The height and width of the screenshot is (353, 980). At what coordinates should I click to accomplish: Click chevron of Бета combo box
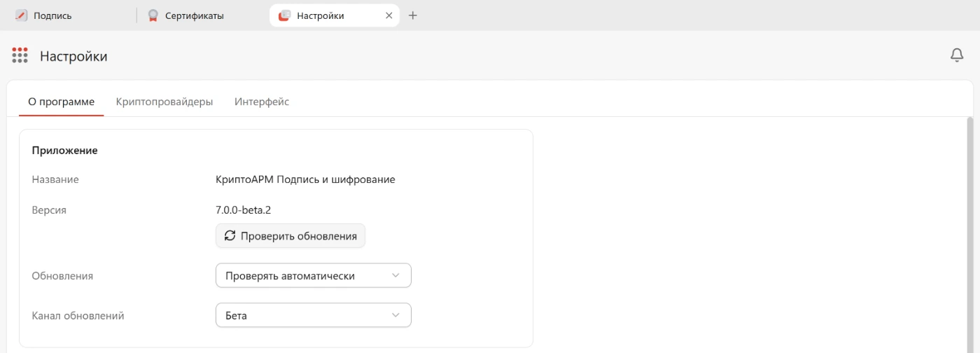395,315
